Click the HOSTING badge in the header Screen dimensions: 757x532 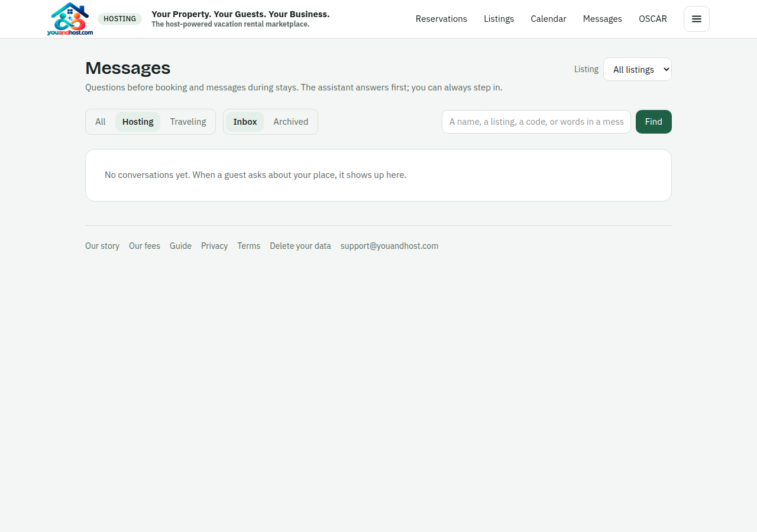(x=119, y=19)
